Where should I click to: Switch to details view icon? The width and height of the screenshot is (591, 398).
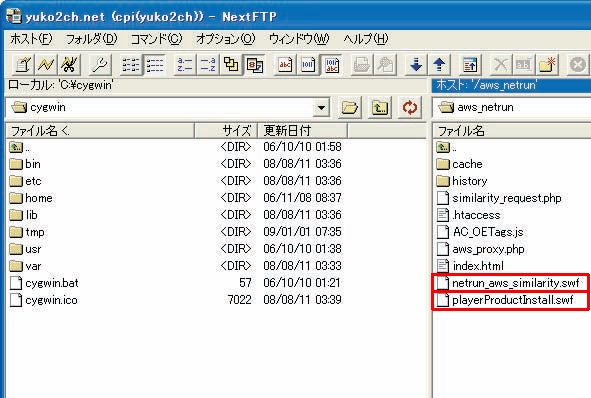pyautogui.click(x=155, y=65)
